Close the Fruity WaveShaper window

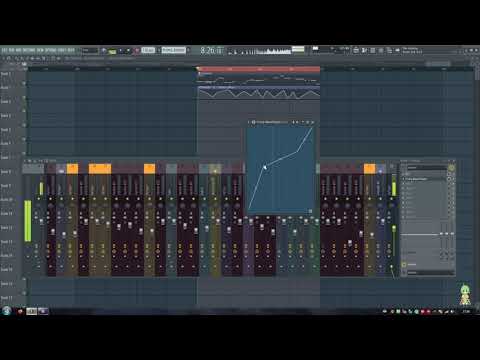coord(313,122)
